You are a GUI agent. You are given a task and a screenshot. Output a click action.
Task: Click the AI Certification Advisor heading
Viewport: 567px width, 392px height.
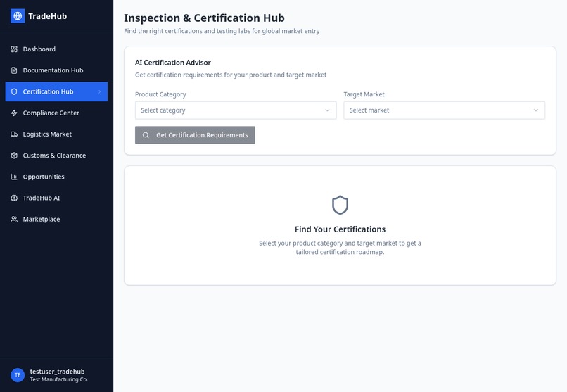coord(173,63)
